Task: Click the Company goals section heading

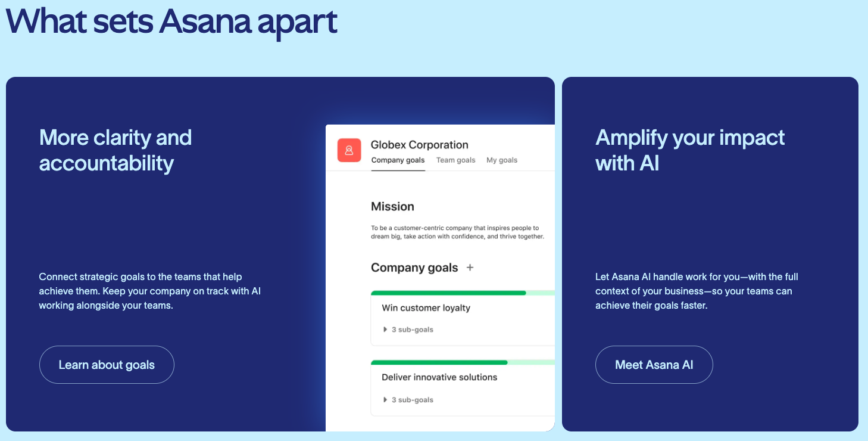Action: click(x=414, y=268)
